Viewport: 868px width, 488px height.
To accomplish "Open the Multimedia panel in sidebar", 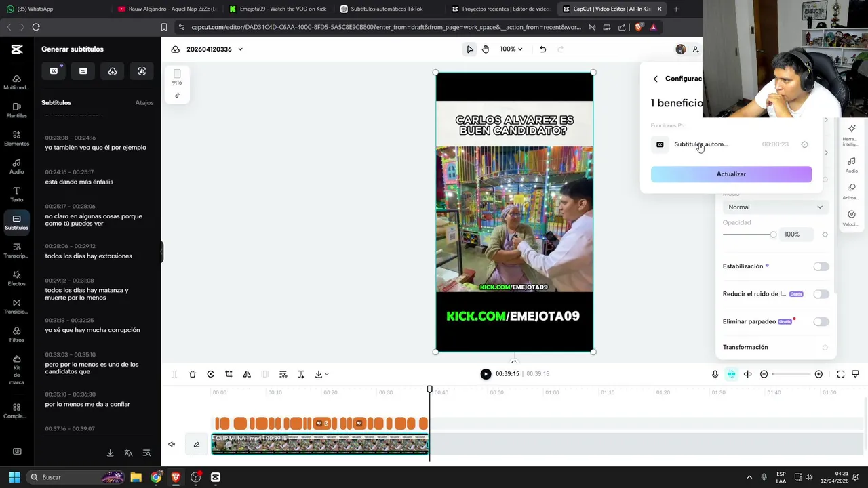I will point(16,83).
